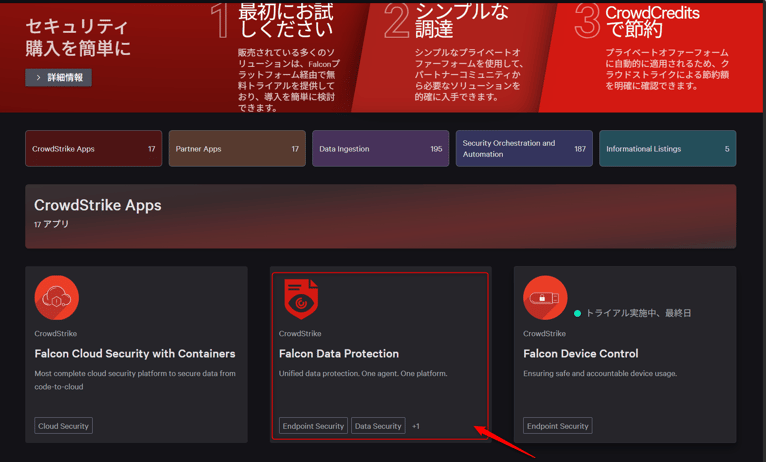Open the Falcon Data Protection title
Screen dimensions: 766x462
339,354
